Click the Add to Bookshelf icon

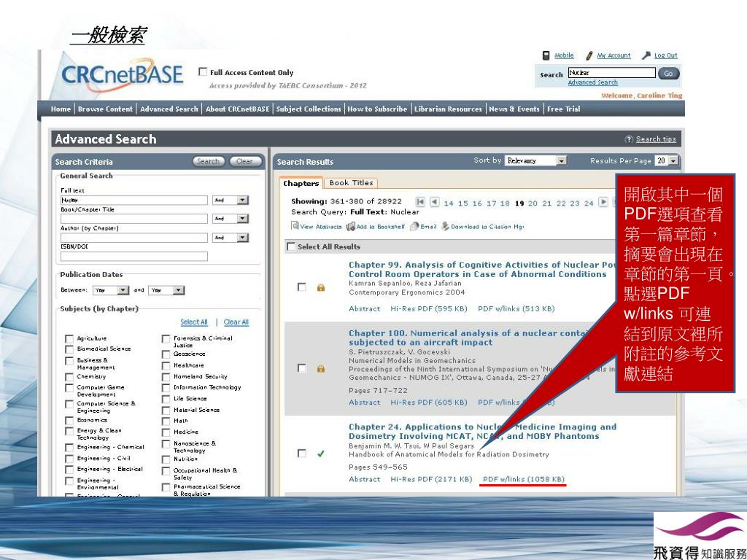[x=351, y=227]
